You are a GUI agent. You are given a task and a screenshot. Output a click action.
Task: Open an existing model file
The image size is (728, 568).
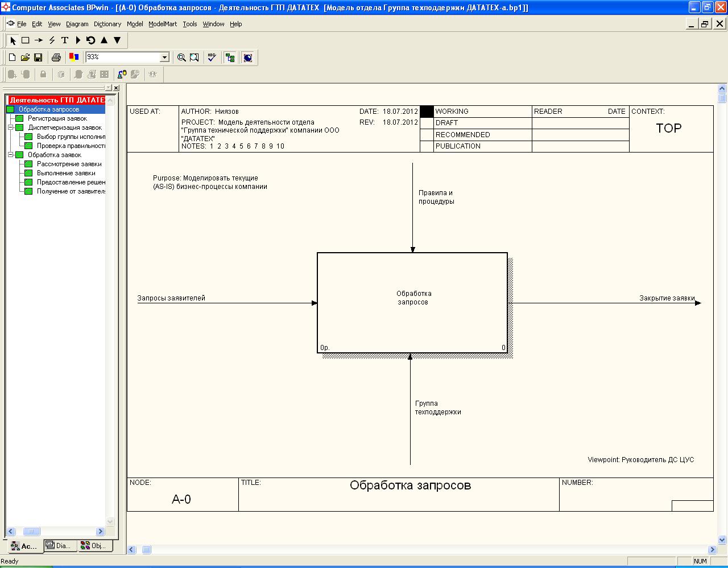tap(25, 57)
